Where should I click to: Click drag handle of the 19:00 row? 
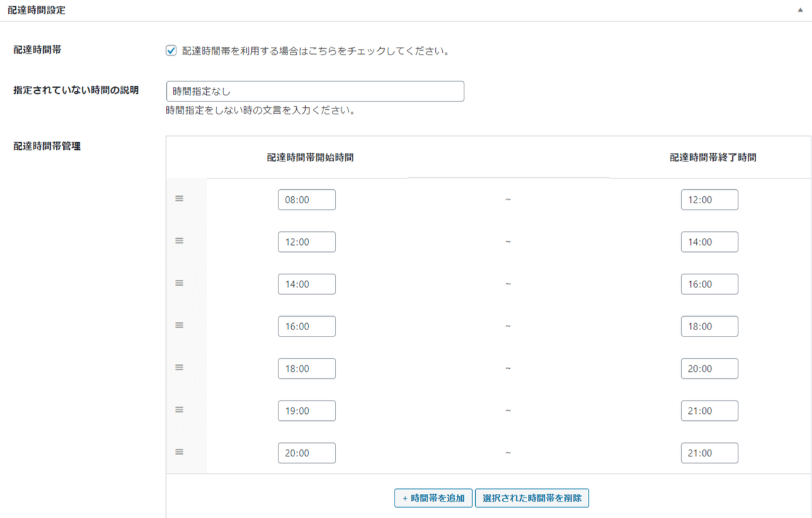[x=179, y=409]
